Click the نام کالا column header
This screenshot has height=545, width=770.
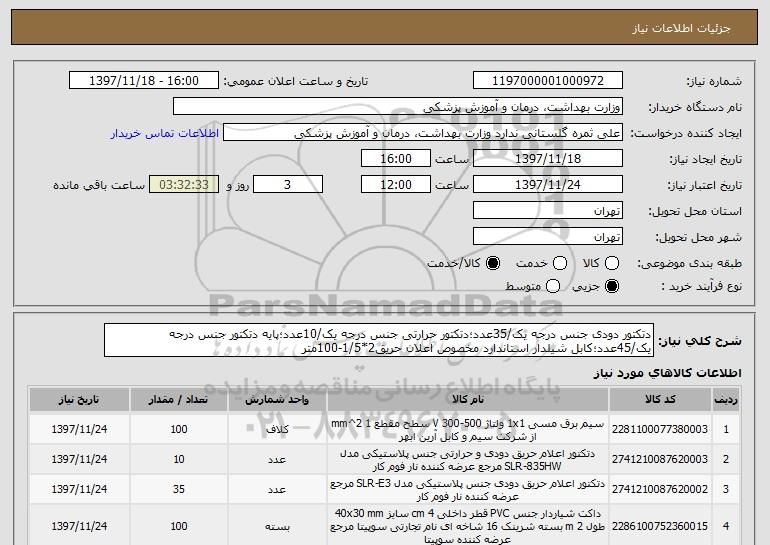[x=468, y=400]
